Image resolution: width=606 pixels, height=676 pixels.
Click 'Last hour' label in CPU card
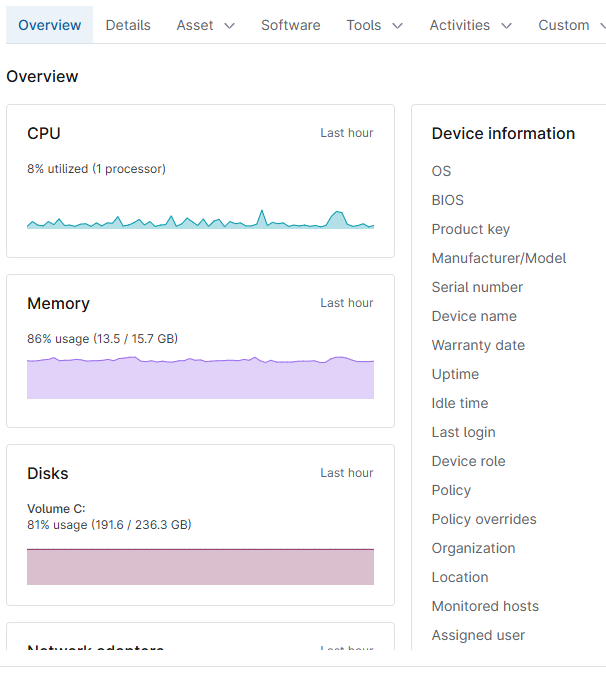click(347, 133)
